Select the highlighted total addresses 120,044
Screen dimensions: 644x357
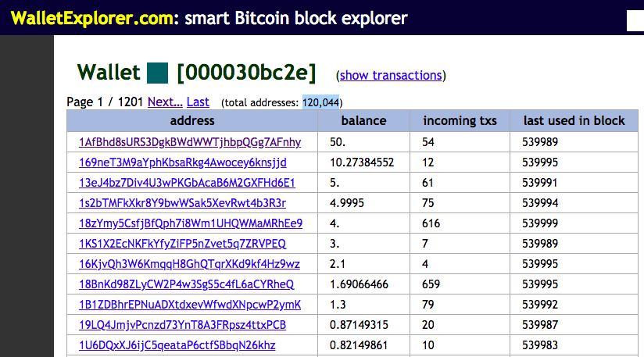(x=320, y=102)
